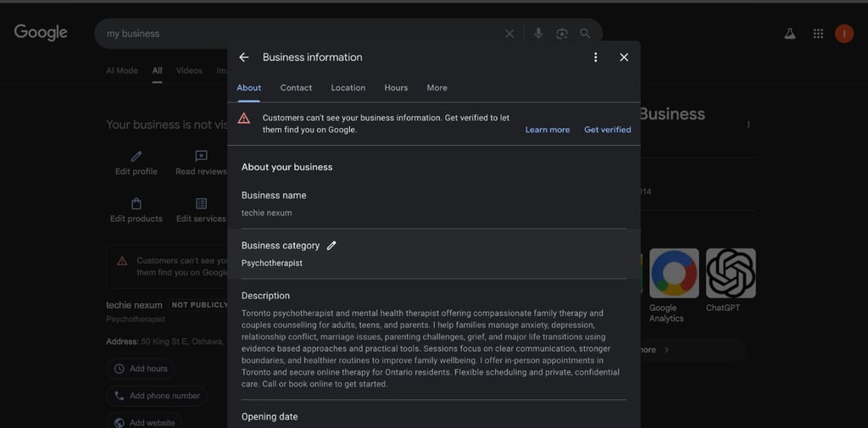
Task: Open Search Labs flask icon
Action: click(x=790, y=34)
